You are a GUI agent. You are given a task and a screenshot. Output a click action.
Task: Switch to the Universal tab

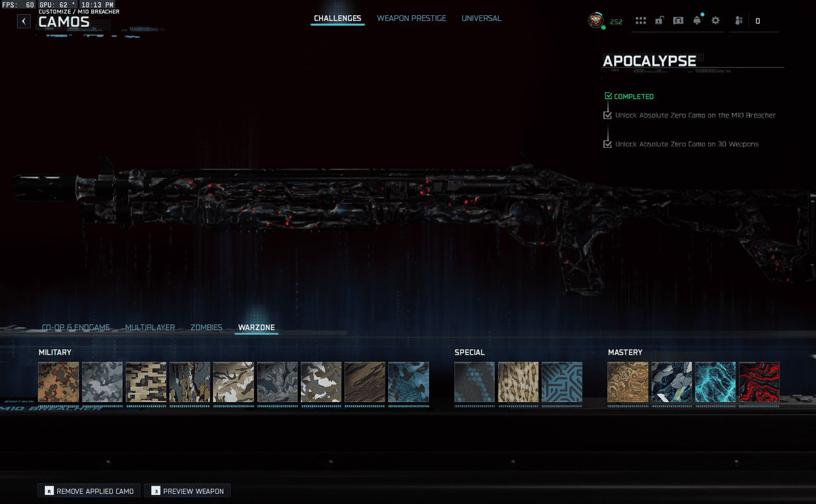(x=481, y=18)
